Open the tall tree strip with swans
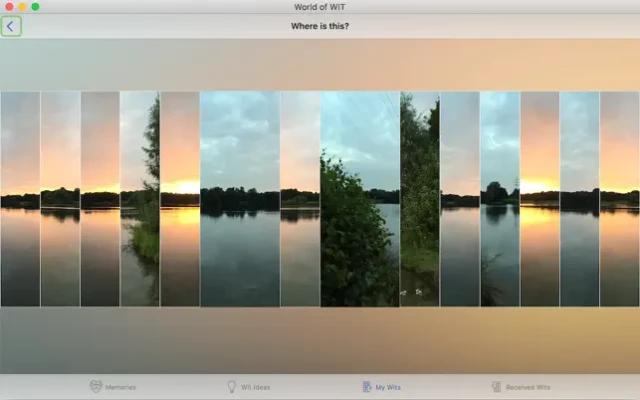Viewport: 640px width, 400px height. coord(420,199)
